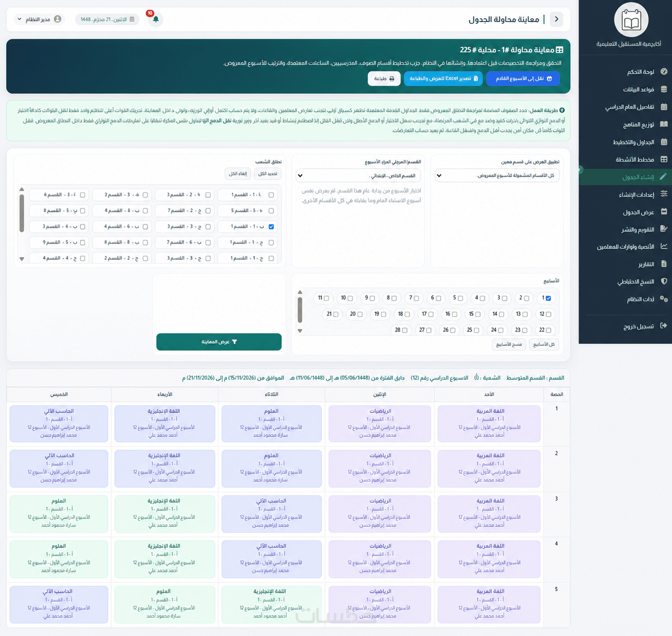The height and width of the screenshot is (636, 672).
Task: Click نقل إلى الأسبوع القادم move button
Action: [523, 78]
